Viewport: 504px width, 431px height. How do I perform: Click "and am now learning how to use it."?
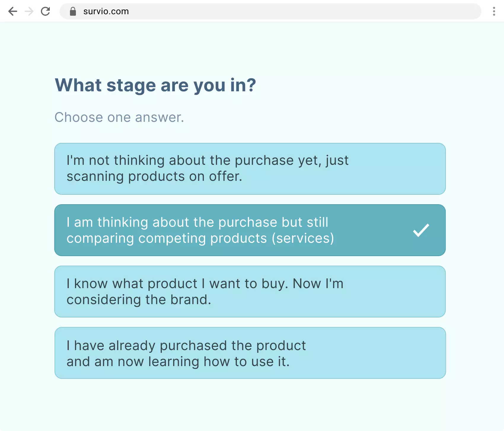(178, 362)
